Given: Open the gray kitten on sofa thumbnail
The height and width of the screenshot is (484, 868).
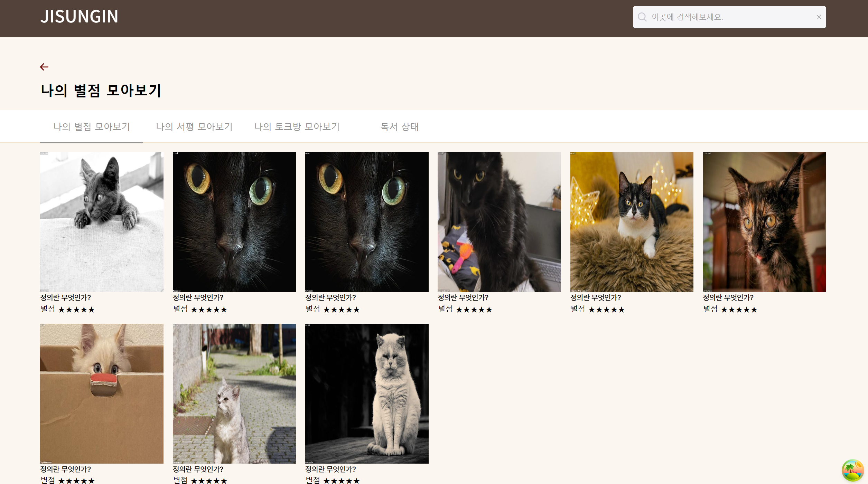Looking at the screenshot, I should click(x=102, y=222).
